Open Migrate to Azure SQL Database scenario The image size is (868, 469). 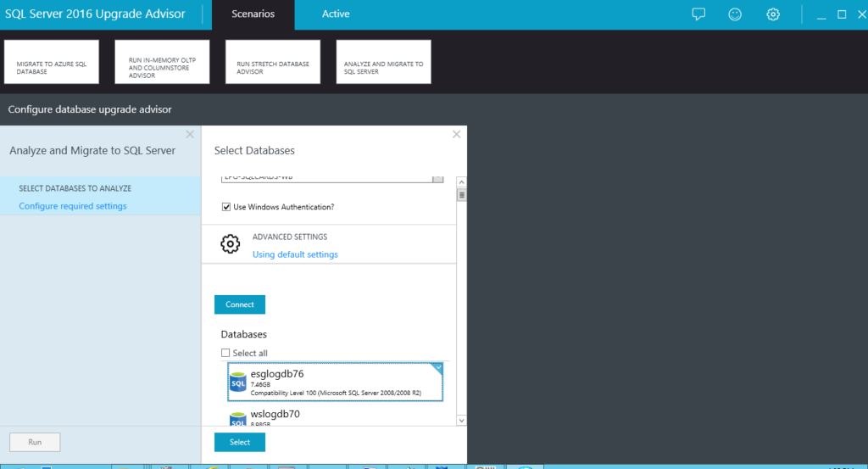[x=52, y=61]
